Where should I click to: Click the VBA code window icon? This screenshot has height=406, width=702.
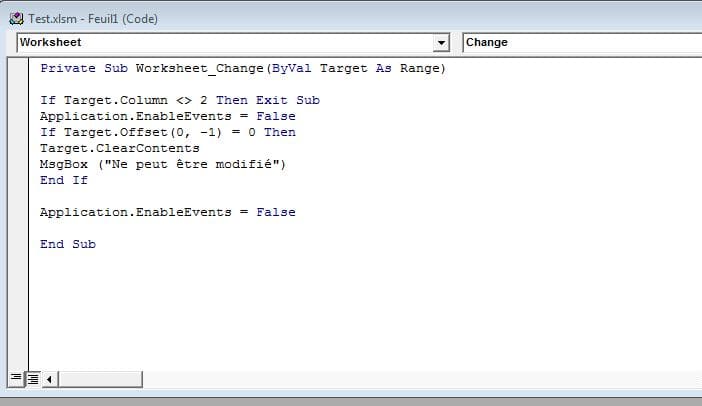tap(17, 19)
